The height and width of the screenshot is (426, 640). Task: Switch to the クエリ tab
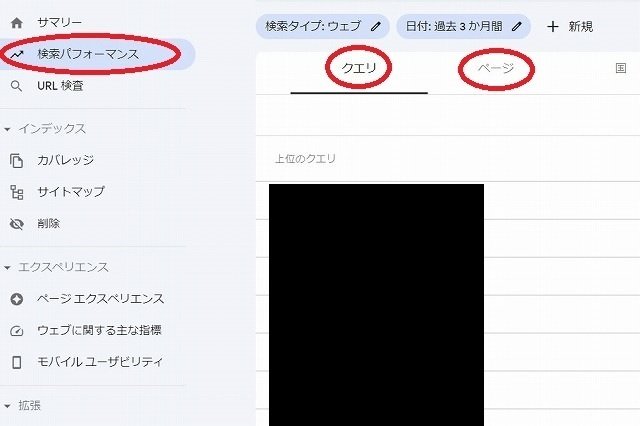[359, 68]
